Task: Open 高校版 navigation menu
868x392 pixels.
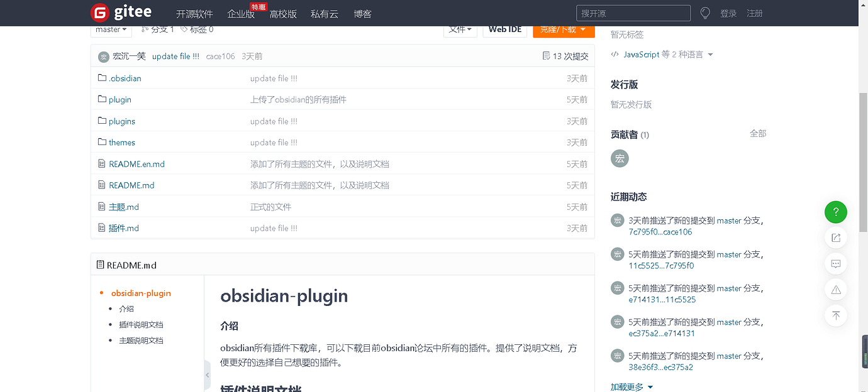Action: point(283,13)
